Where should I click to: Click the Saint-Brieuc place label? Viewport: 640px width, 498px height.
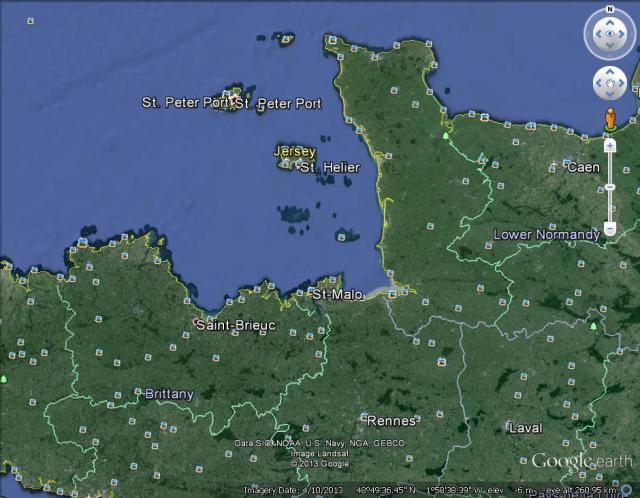tap(236, 325)
